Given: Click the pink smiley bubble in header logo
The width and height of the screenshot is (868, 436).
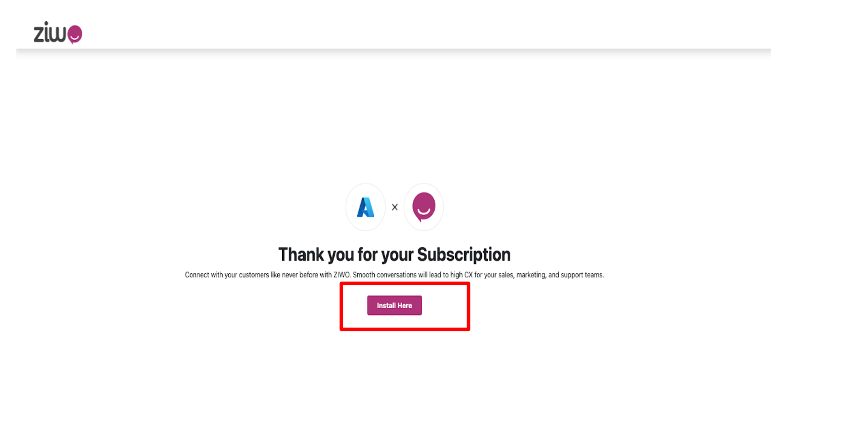Looking at the screenshot, I should 74,35.
